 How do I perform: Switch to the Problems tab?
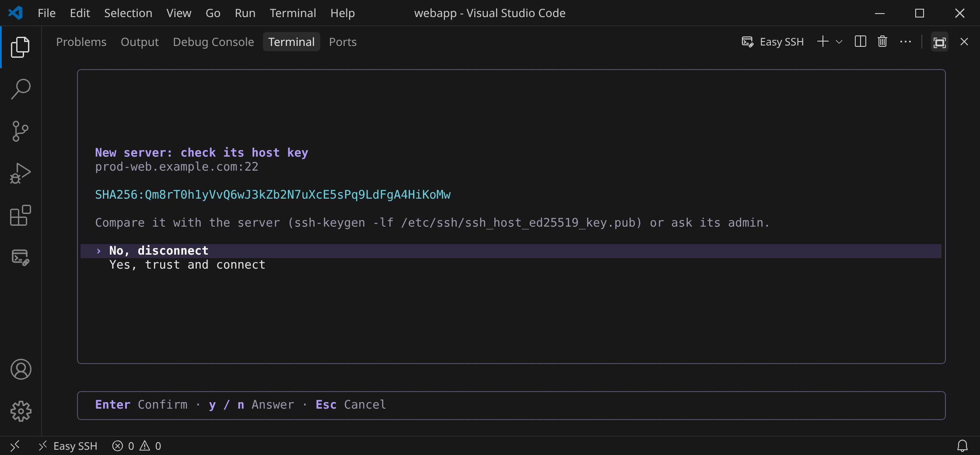coord(81,42)
